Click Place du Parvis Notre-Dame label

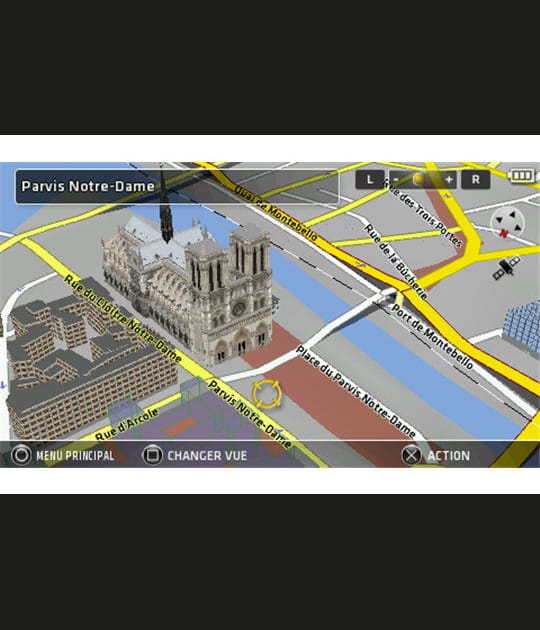[x=356, y=391]
